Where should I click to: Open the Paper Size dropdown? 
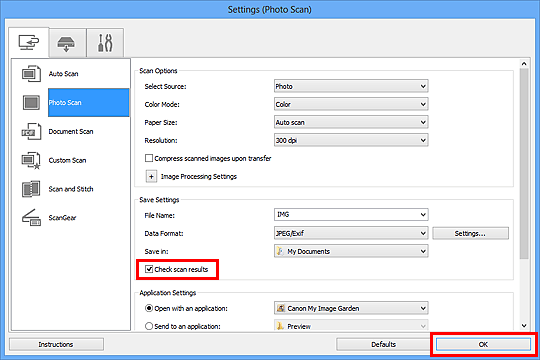pyautogui.click(x=351, y=122)
